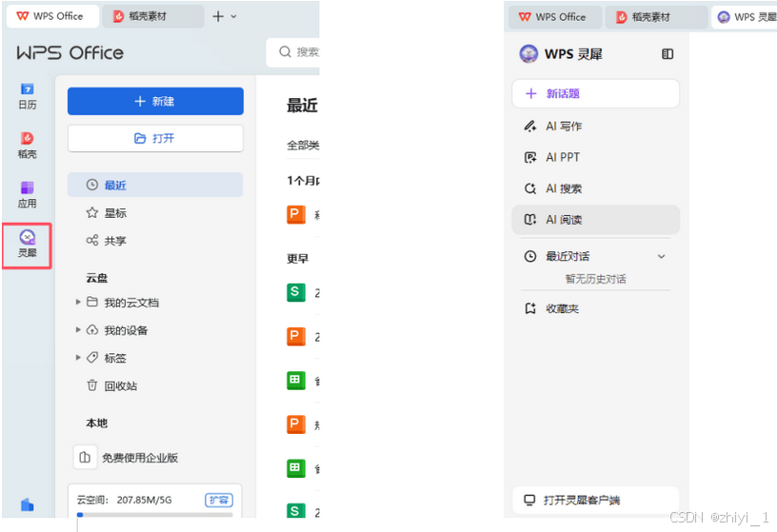This screenshot has height=532, width=777.
Task: Click the 打开 open file button
Action: (155, 138)
